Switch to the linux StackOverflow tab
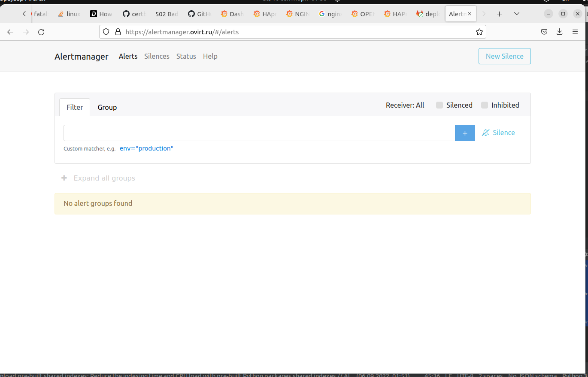Image resolution: width=588 pixels, height=377 pixels. [69, 14]
